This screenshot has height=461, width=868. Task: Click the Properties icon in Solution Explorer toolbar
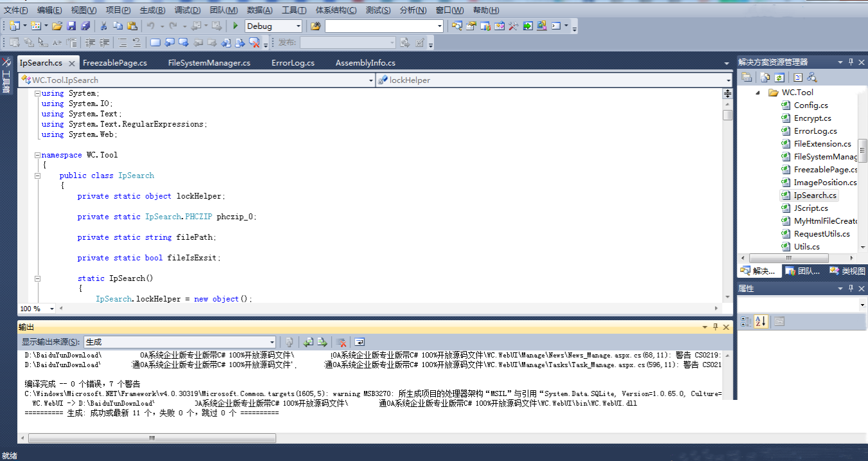click(746, 77)
